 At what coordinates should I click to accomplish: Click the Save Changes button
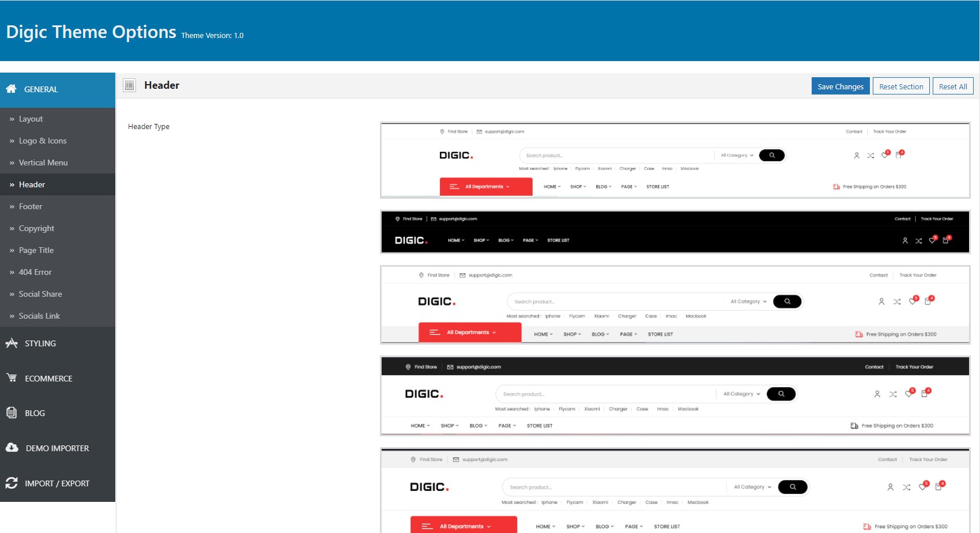coord(840,86)
